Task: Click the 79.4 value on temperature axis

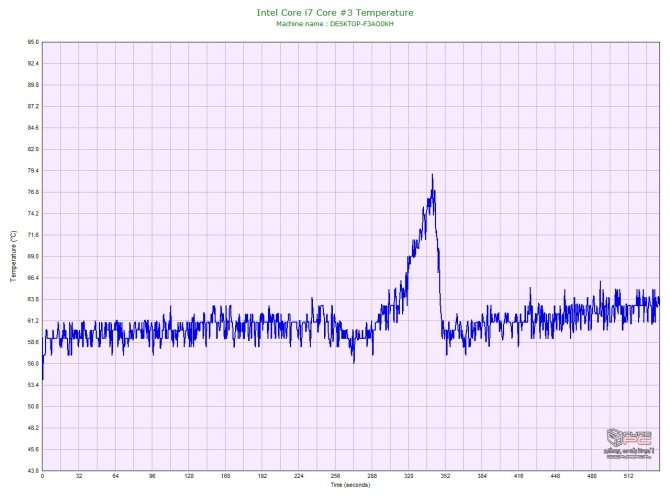Action: 33,171
